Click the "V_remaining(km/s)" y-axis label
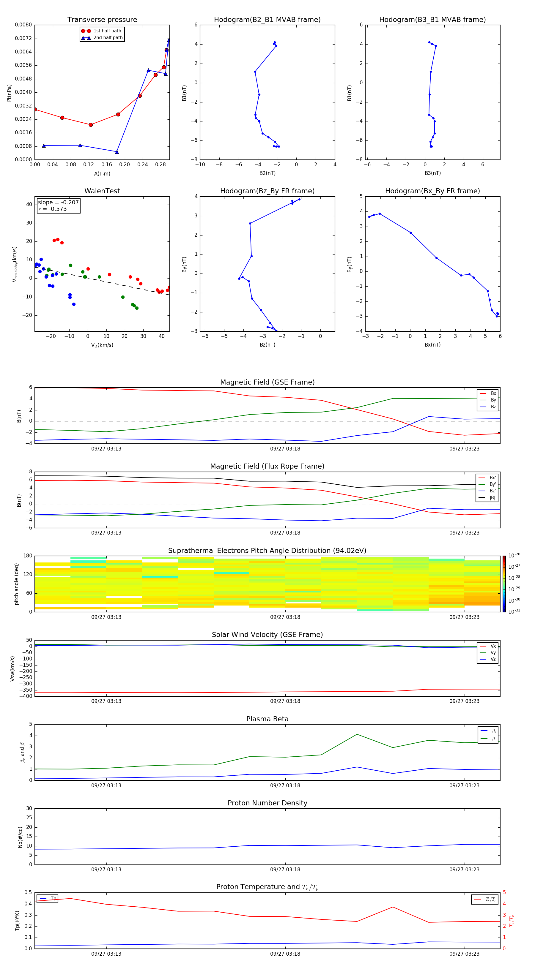Screen dimensions: 535x980 click(x=15, y=264)
